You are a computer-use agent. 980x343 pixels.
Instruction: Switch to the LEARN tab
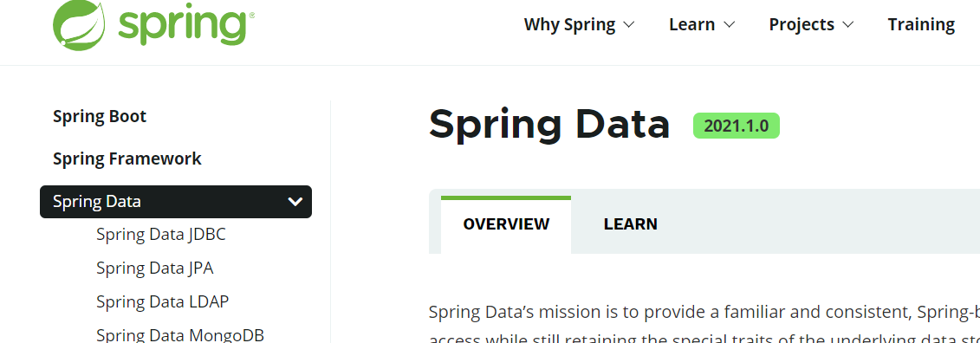631,224
